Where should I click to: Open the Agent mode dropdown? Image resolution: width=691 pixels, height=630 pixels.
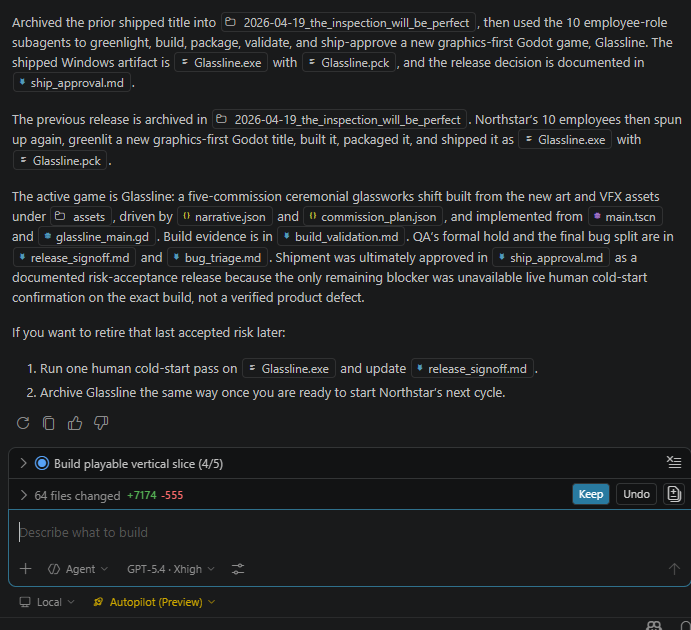[79, 569]
